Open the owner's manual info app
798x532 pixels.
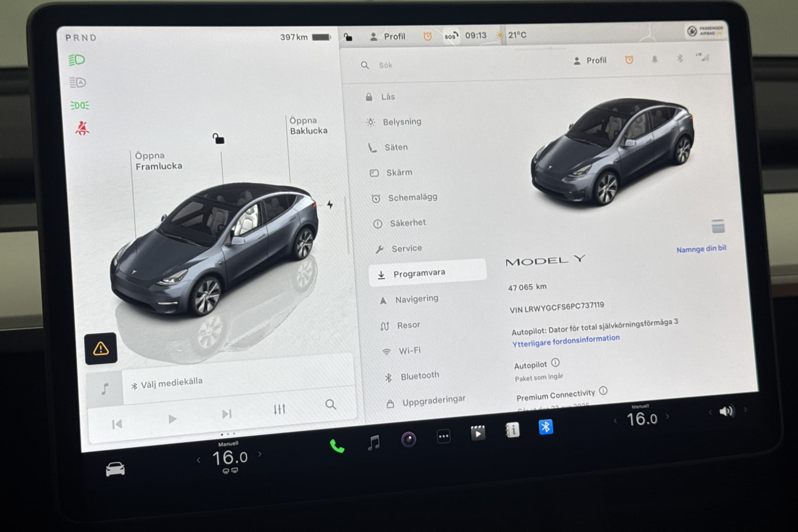512,430
